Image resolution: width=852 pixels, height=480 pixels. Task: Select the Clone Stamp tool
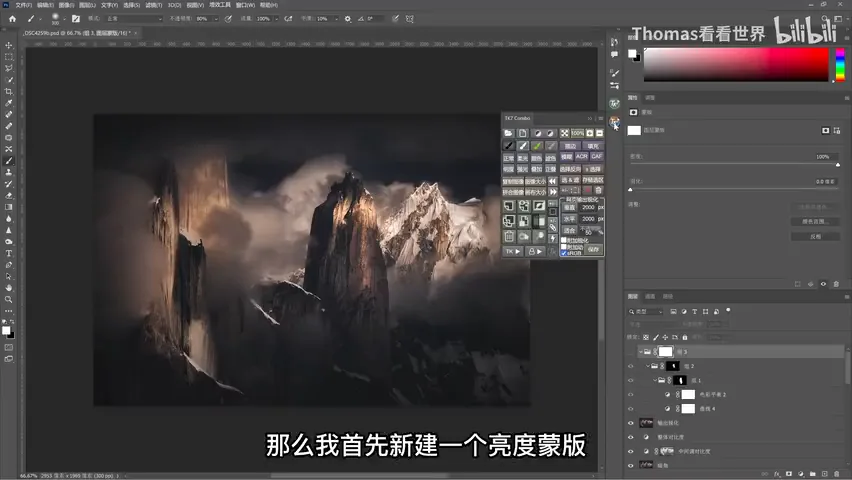click(x=9, y=172)
